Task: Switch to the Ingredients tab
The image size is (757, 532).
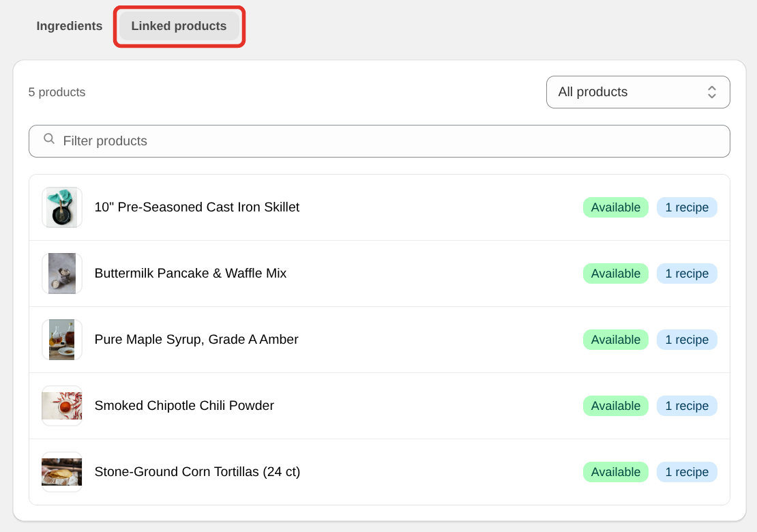Action: (70, 26)
